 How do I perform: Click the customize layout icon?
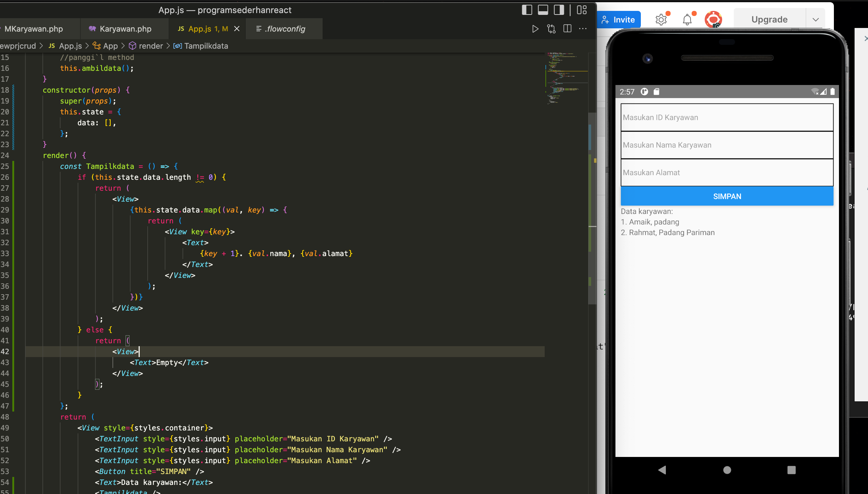click(582, 10)
